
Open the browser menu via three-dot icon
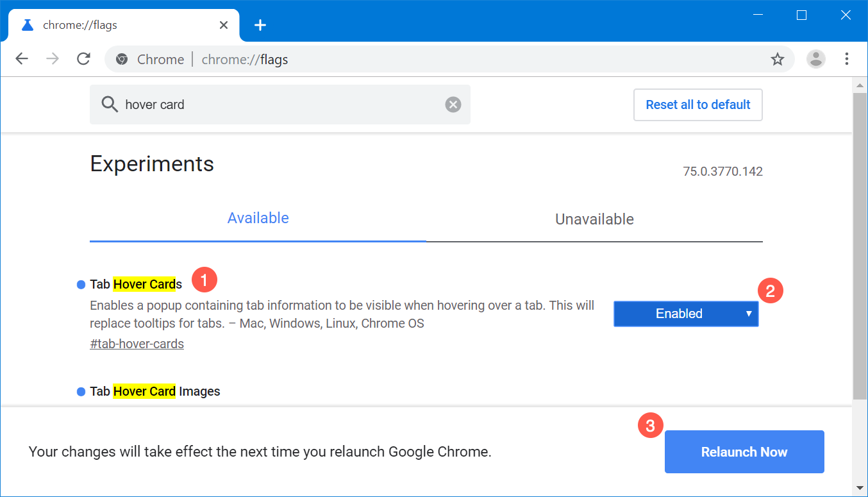pyautogui.click(x=847, y=59)
